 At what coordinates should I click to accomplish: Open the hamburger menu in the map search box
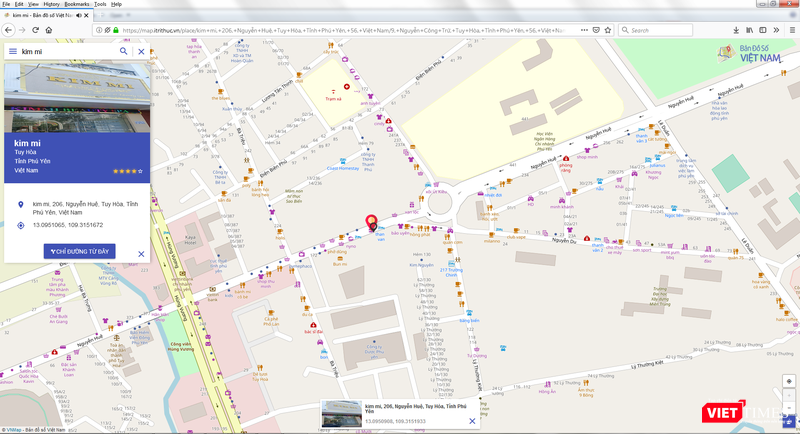click(12, 51)
